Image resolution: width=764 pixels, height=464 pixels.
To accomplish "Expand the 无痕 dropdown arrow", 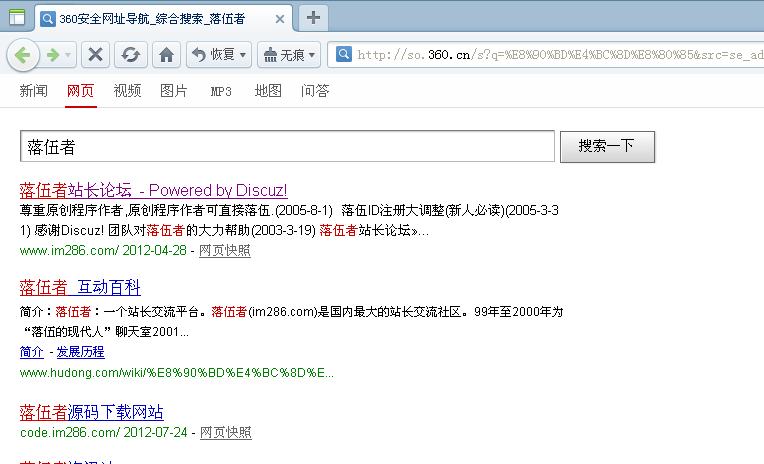I will 312,55.
